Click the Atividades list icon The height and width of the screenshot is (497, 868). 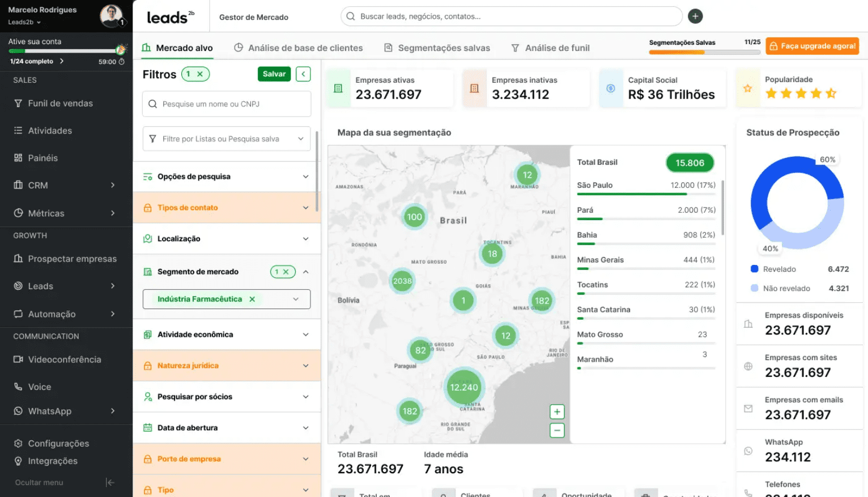(x=18, y=131)
